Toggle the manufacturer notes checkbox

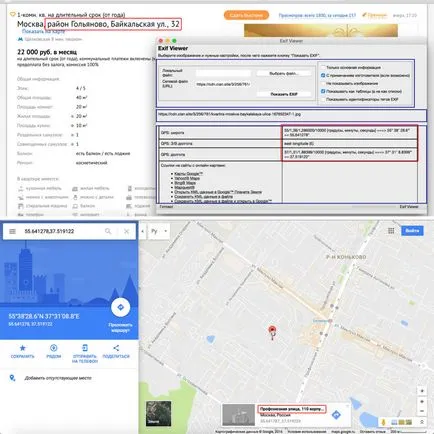coord(323,75)
